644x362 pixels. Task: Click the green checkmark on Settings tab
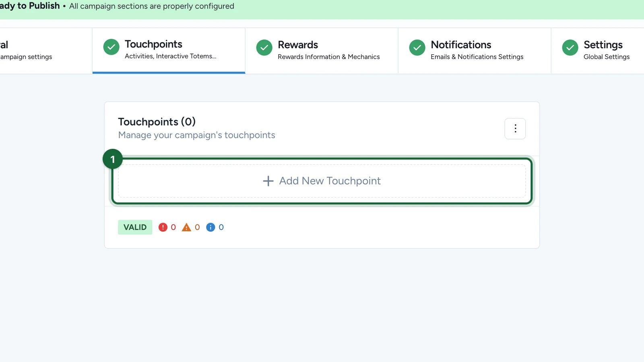[570, 47]
